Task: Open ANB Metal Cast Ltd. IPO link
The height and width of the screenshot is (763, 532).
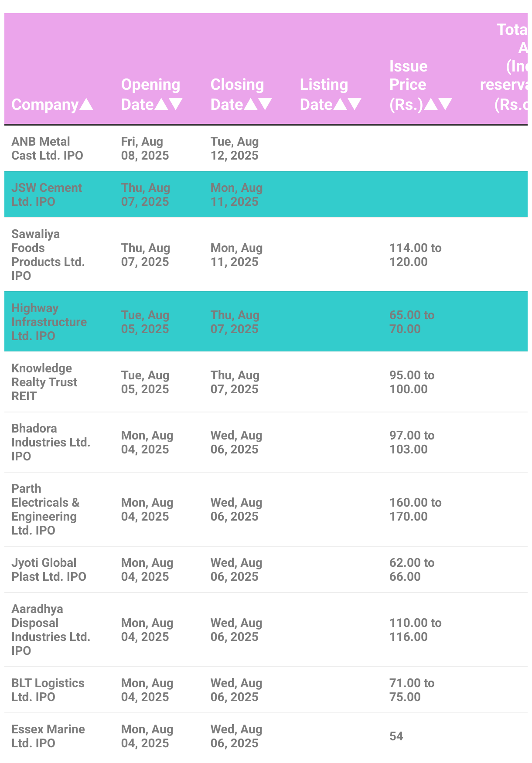Action: click(x=47, y=148)
